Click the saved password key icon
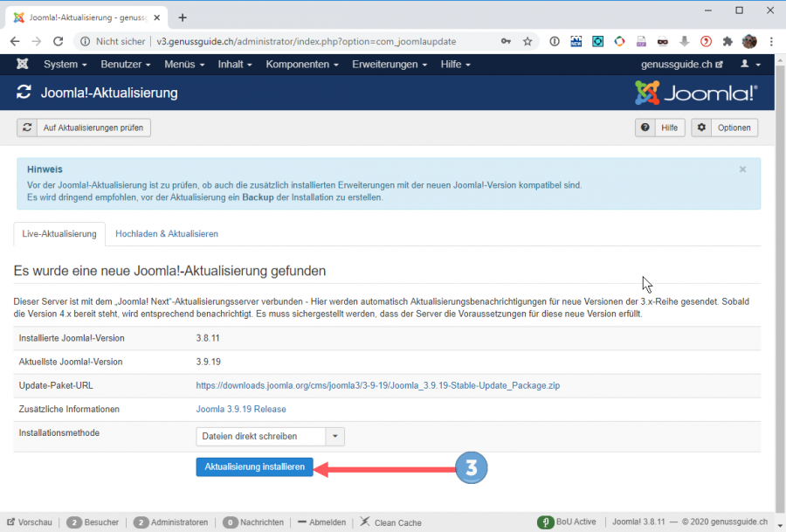Screen dimensions: 786x532 tap(506, 42)
